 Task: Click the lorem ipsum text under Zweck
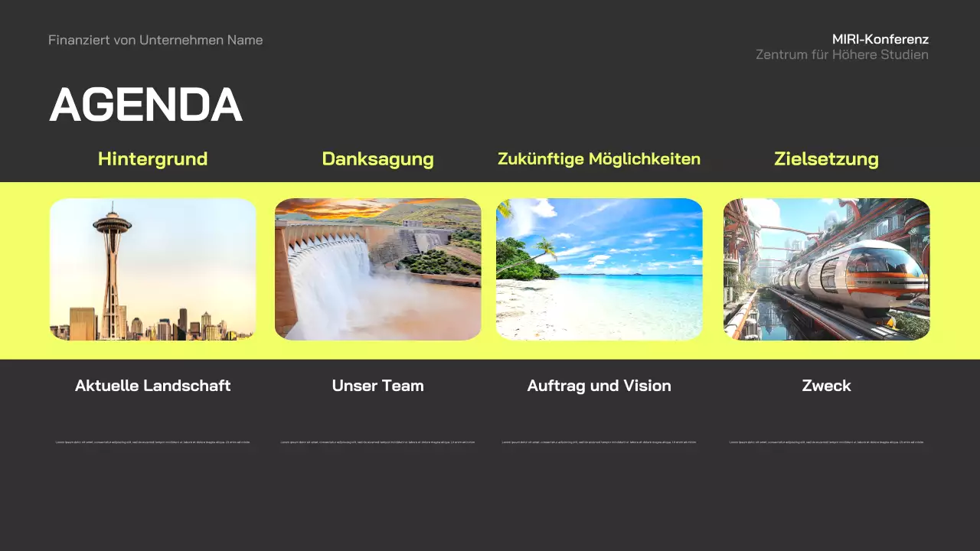point(827,442)
